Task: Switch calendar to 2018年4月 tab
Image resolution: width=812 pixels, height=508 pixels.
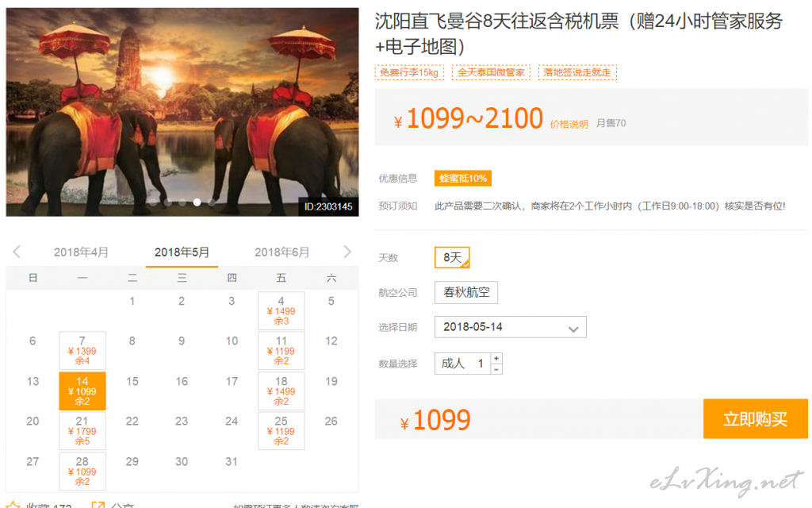Action: pyautogui.click(x=82, y=252)
